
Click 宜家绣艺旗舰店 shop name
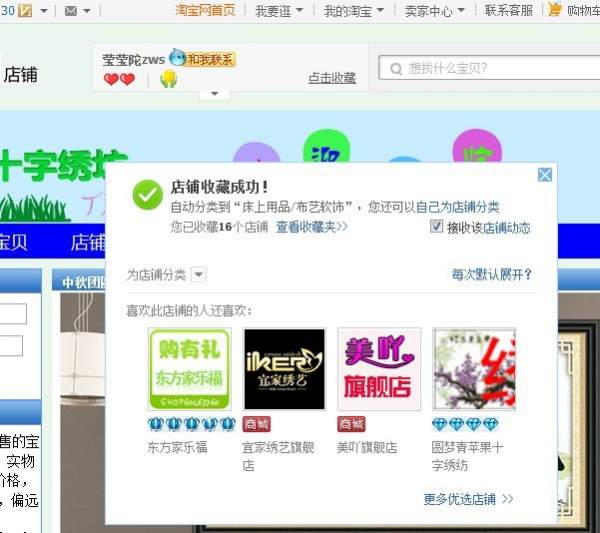(278, 456)
